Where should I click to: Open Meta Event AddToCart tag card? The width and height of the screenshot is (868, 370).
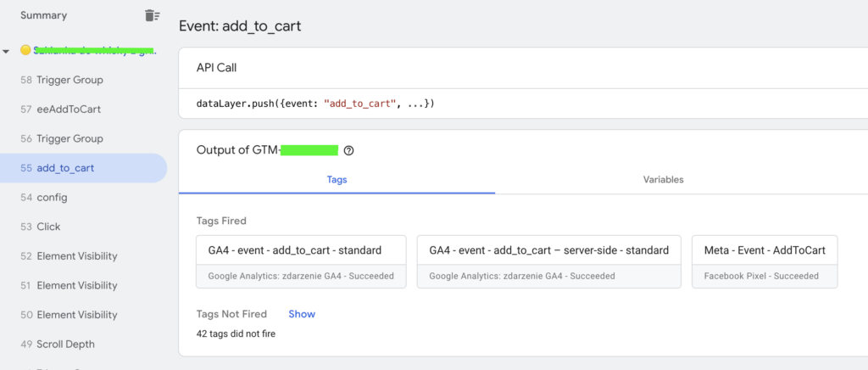[x=764, y=261]
